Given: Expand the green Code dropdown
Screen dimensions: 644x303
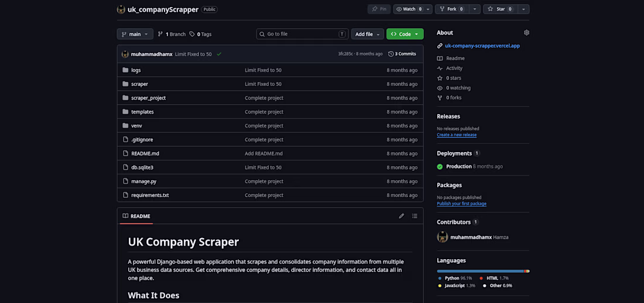Looking at the screenshot, I should 405,34.
